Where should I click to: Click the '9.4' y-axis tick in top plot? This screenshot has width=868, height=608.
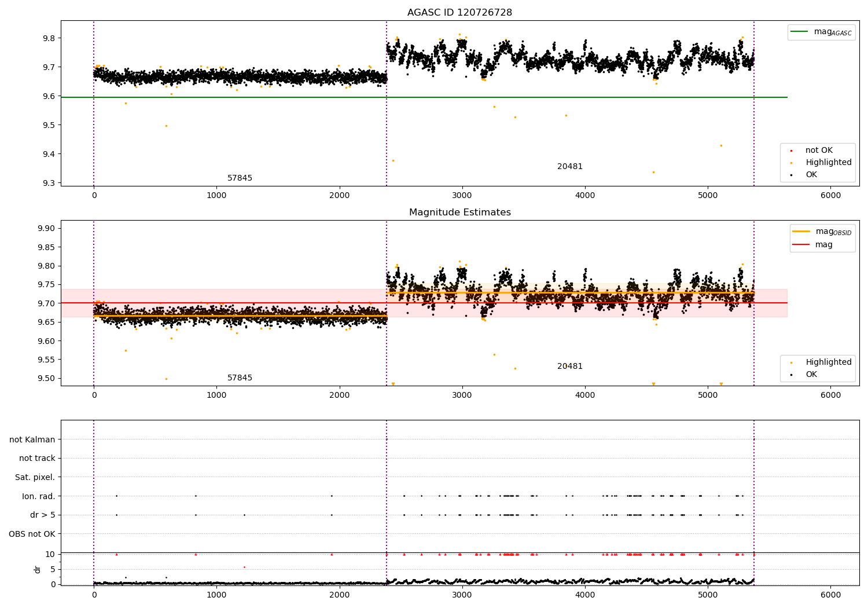[49, 154]
